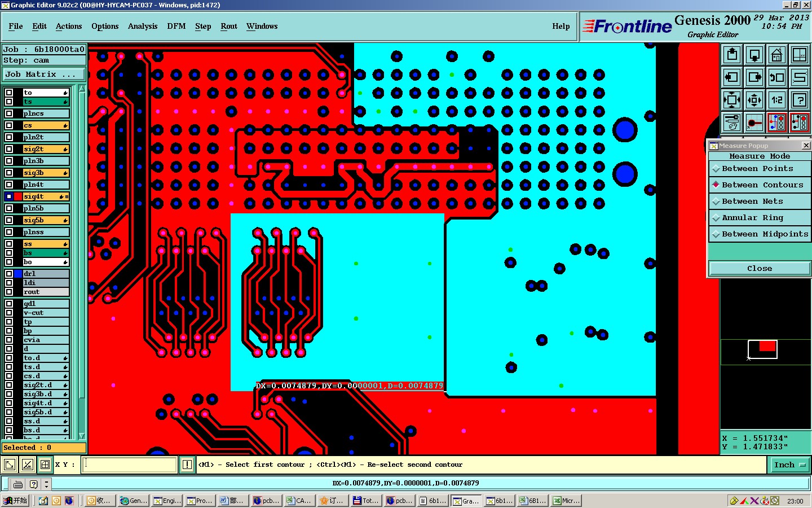Click the black net measure traffic-light icon
The image size is (812, 508).
(x=800, y=122)
